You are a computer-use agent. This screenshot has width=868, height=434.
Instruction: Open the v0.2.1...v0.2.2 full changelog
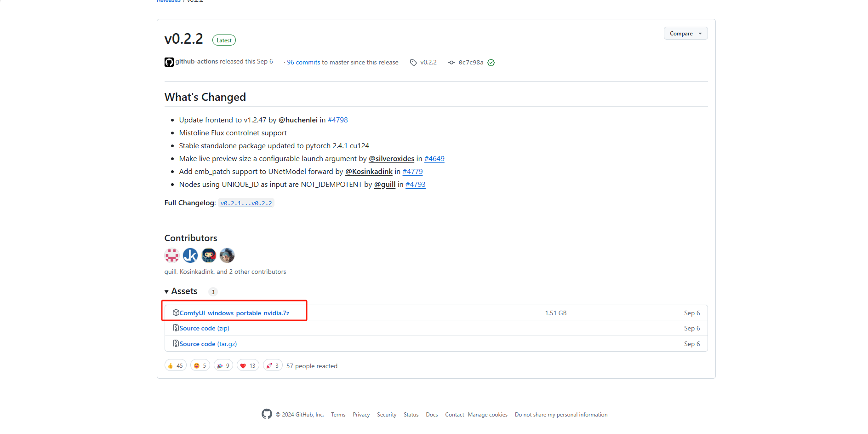[246, 203]
